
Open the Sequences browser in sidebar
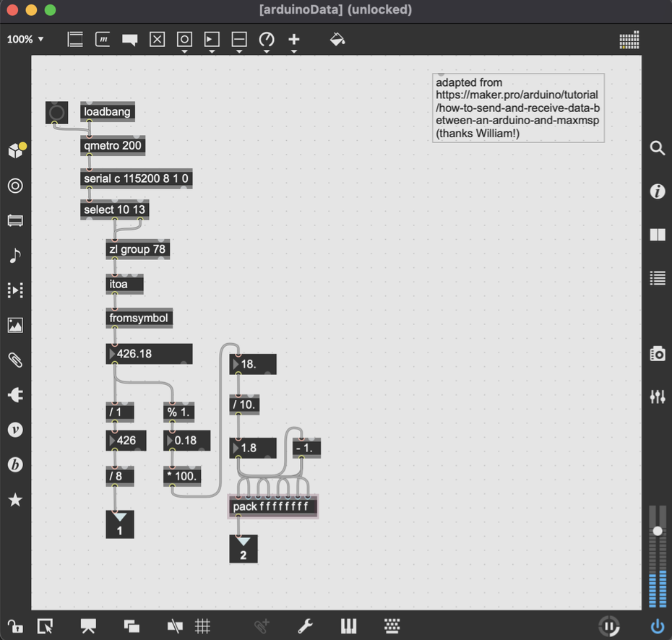click(15, 290)
